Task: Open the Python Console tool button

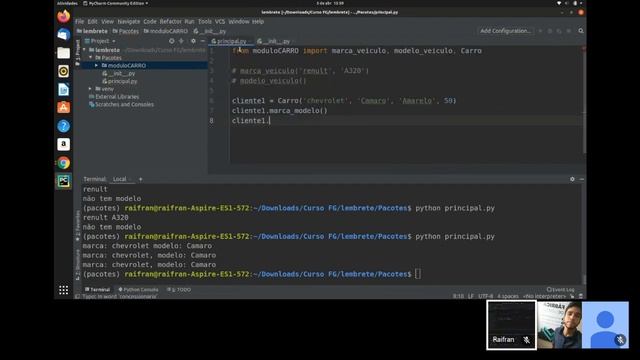Action: click(x=138, y=289)
